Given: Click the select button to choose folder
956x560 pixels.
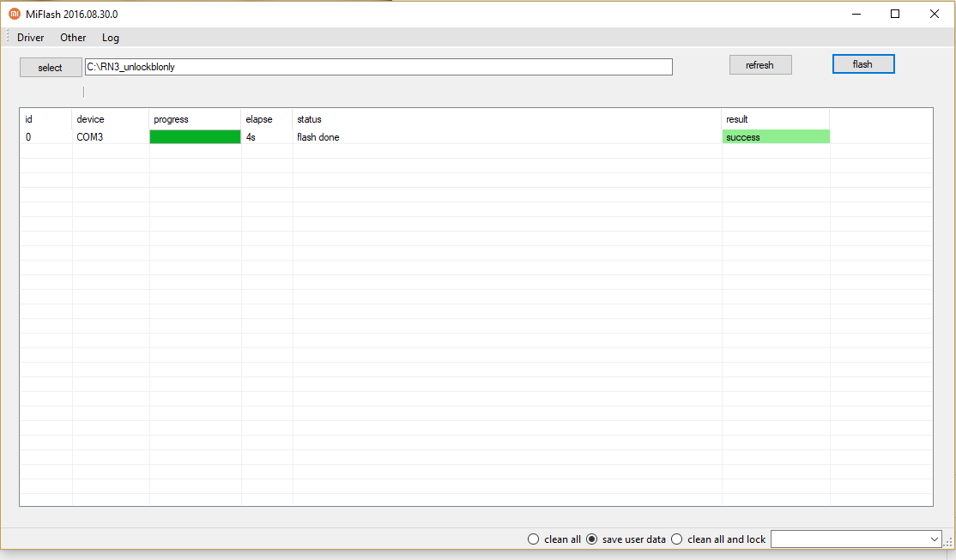Looking at the screenshot, I should pos(51,68).
